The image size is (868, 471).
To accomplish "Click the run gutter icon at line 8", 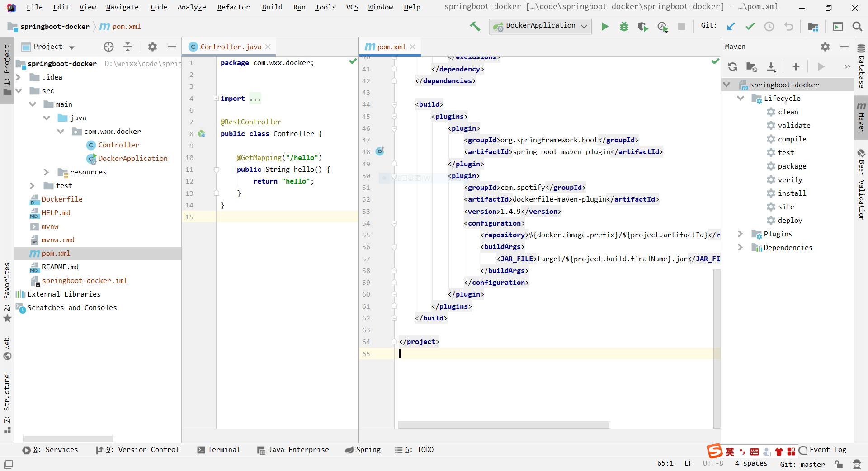I will click(x=202, y=134).
